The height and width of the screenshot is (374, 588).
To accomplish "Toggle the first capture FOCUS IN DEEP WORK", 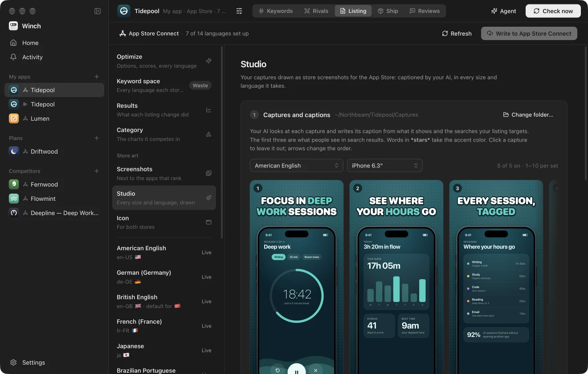I will (297, 277).
